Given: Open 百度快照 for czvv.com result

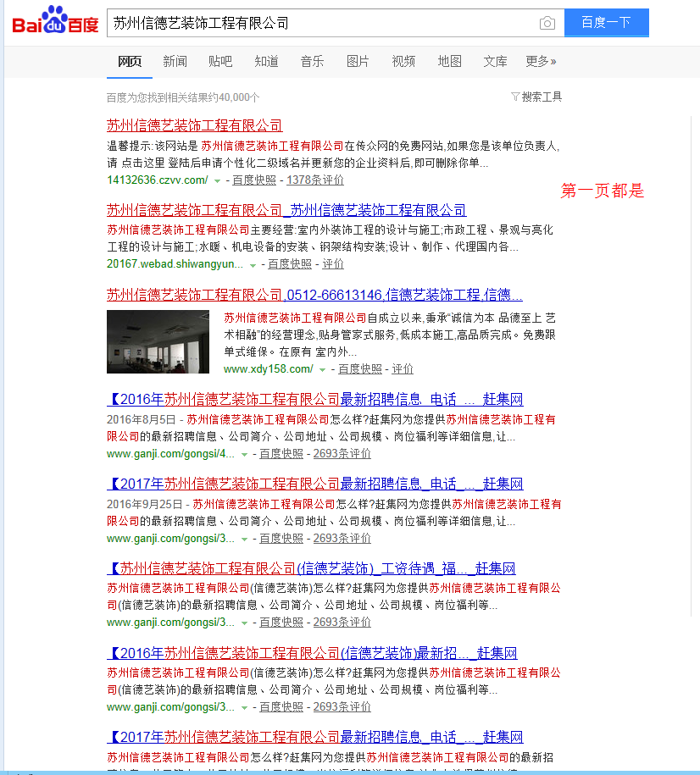Looking at the screenshot, I should [254, 180].
